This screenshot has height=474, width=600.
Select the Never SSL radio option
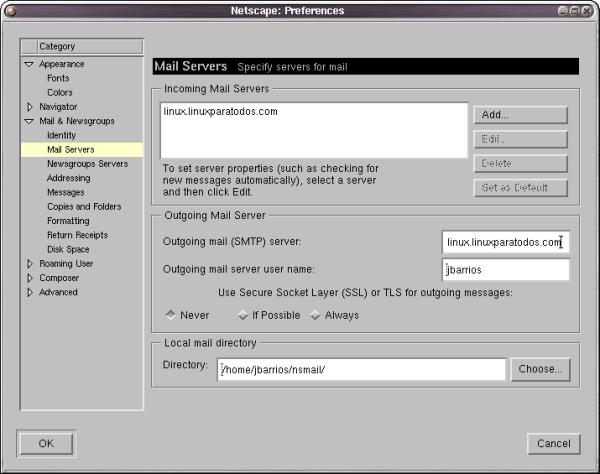[170, 315]
